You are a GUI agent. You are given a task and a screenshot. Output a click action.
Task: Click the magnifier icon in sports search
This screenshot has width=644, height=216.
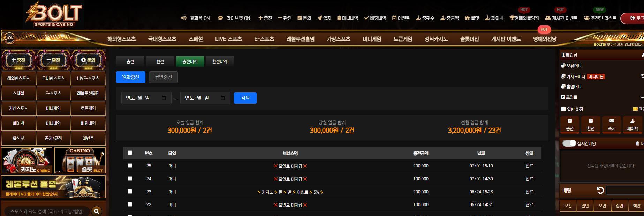coord(97,211)
